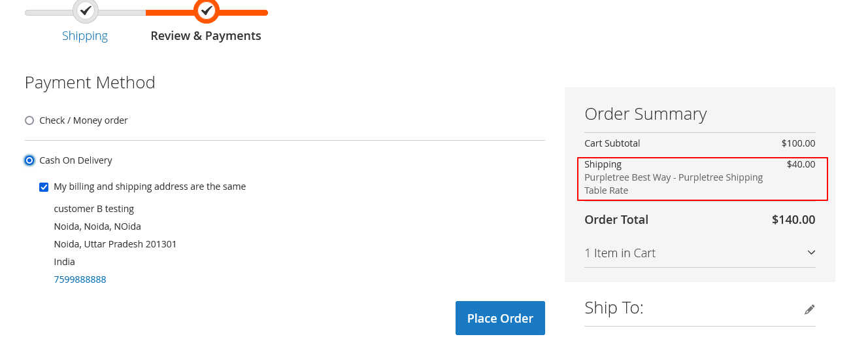Open the Review & Payments step label
The image size is (868, 341).
pos(206,36)
